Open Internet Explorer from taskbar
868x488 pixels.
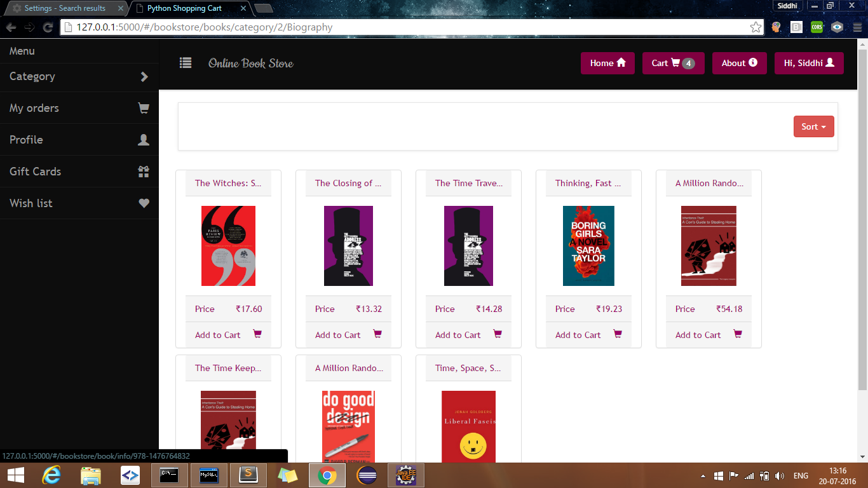pyautogui.click(x=51, y=475)
